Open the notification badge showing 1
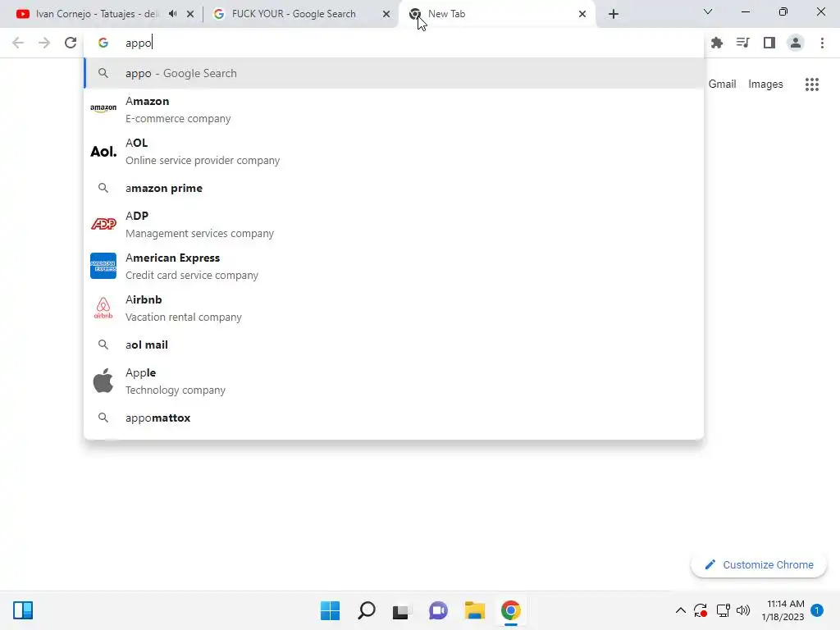This screenshot has width=840, height=630. tap(817, 610)
